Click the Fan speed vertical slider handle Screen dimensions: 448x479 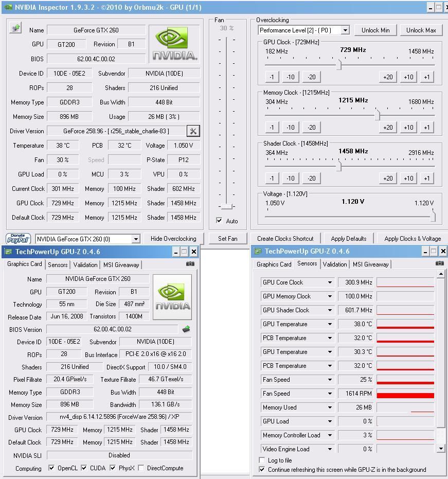pyautogui.click(x=227, y=206)
